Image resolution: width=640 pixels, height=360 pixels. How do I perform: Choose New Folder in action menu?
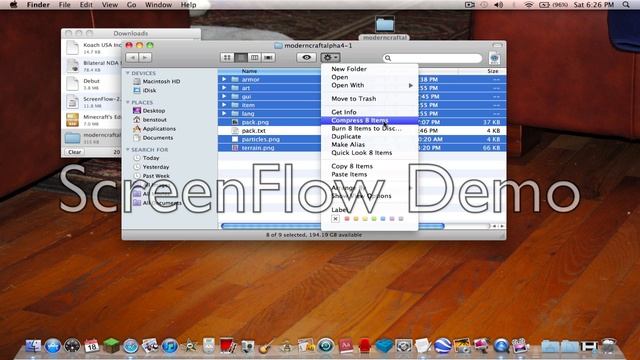(370, 69)
